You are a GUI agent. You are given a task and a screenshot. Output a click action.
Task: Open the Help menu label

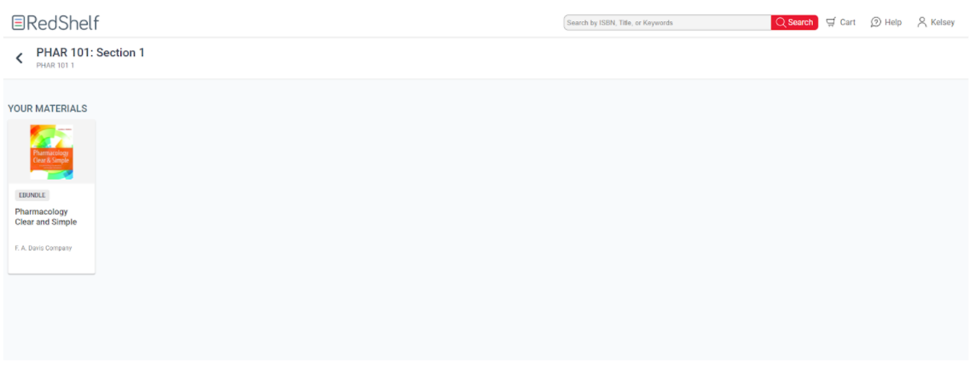893,23
